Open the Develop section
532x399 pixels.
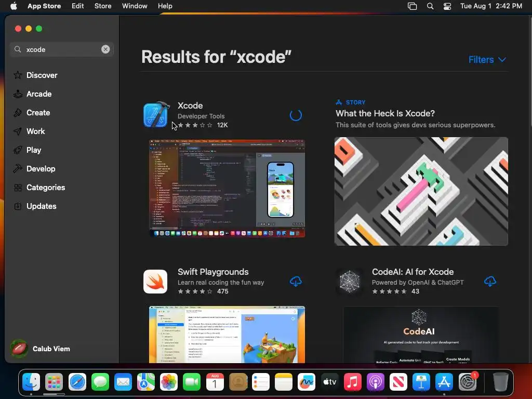pyautogui.click(x=34, y=169)
